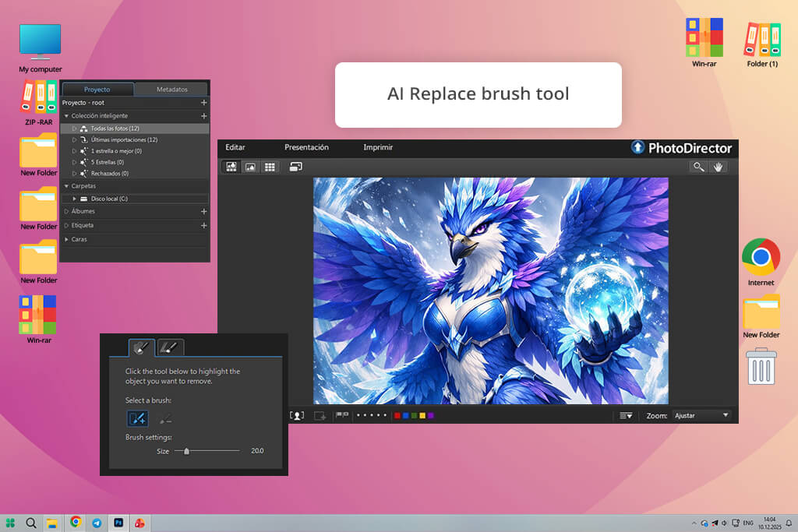Click the ENG language indicator
Viewport: 798px width, 532px height.
tap(747, 523)
